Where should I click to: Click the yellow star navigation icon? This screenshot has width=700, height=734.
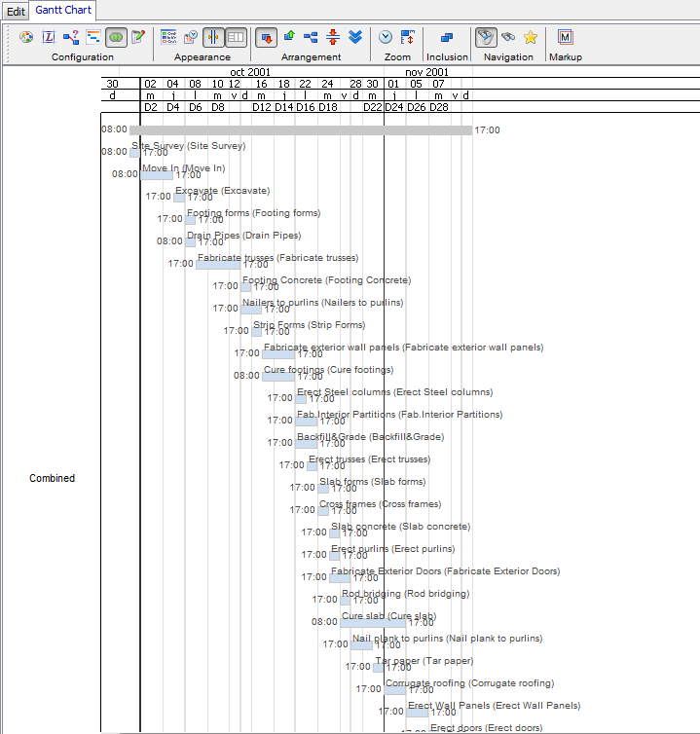pos(531,37)
